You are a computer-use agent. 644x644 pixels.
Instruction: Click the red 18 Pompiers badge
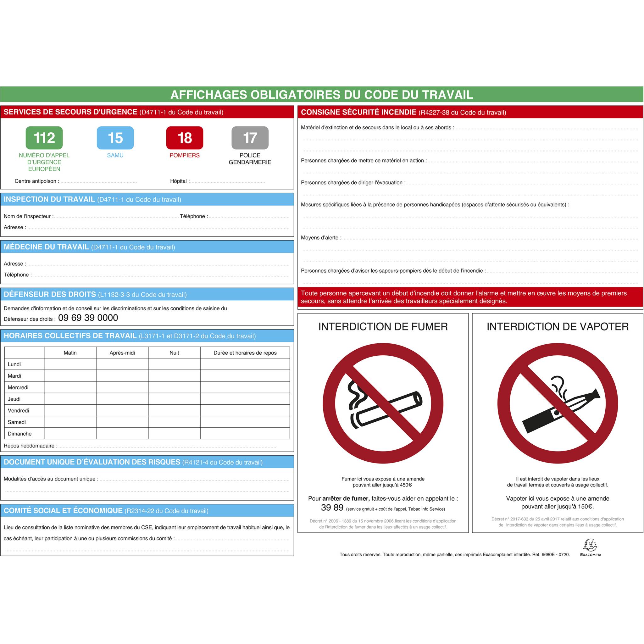click(x=184, y=138)
